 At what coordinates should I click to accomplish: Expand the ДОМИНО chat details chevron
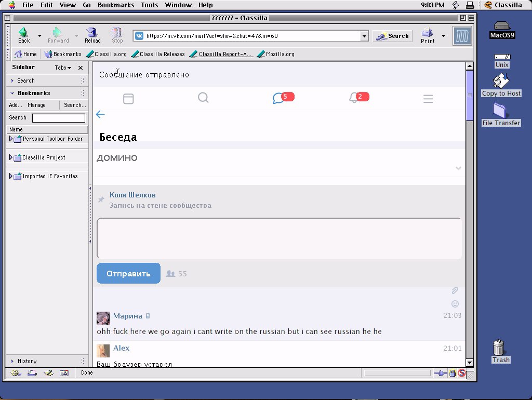(458, 168)
